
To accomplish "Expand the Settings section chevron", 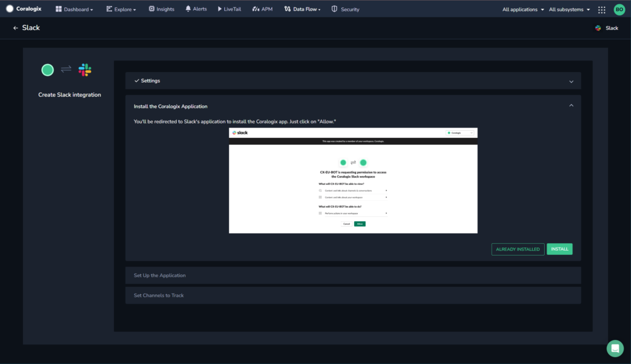I will point(571,82).
